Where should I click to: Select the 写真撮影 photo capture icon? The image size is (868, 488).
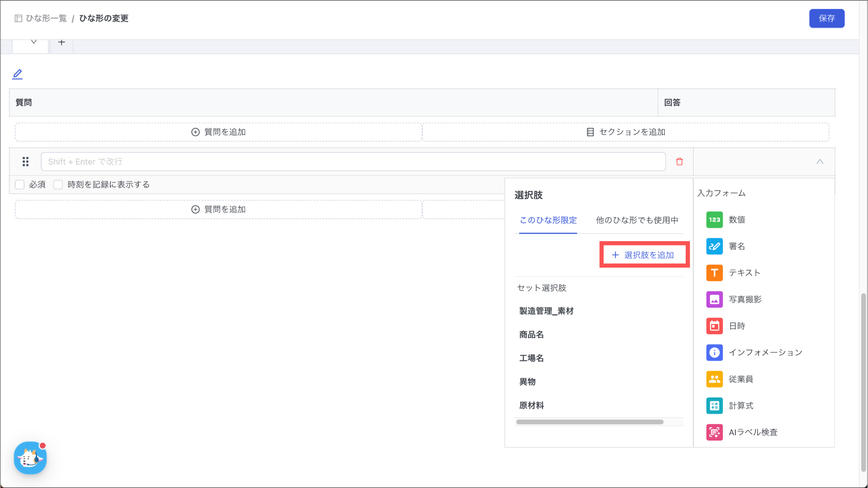click(714, 299)
